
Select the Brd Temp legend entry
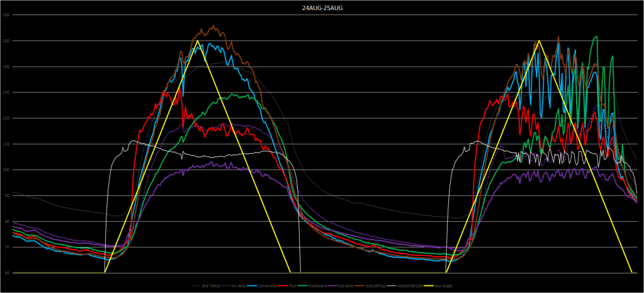[211, 285]
